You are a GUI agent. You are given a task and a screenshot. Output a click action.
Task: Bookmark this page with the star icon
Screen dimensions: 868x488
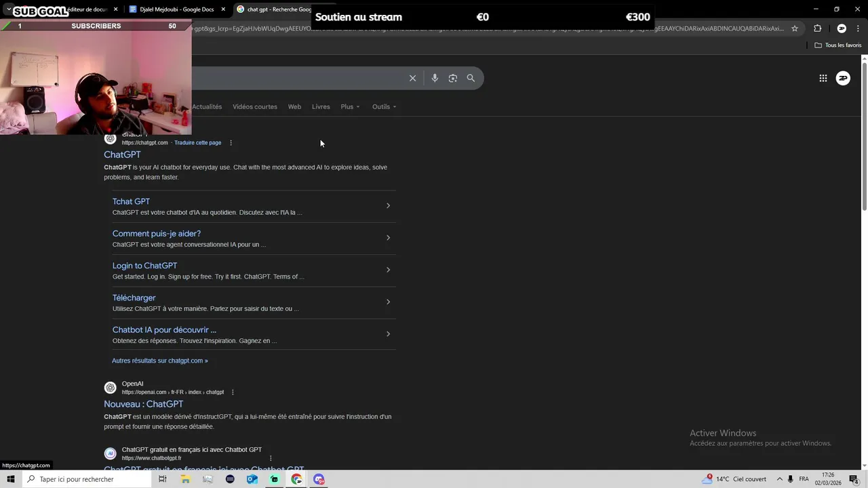tap(795, 28)
